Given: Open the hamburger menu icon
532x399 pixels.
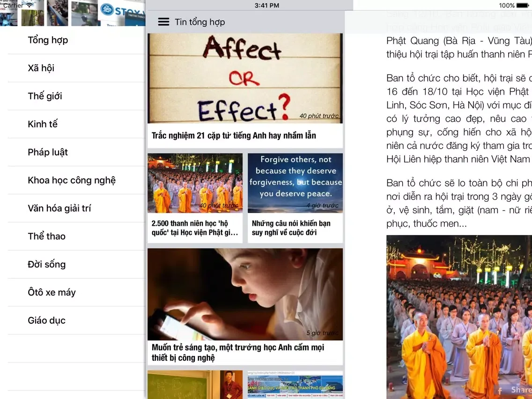Looking at the screenshot, I should pos(163,22).
